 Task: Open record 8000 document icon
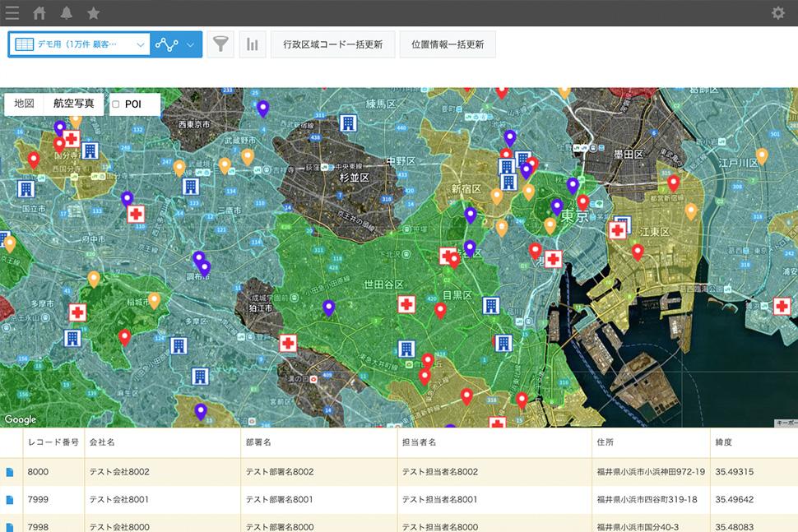click(11, 472)
